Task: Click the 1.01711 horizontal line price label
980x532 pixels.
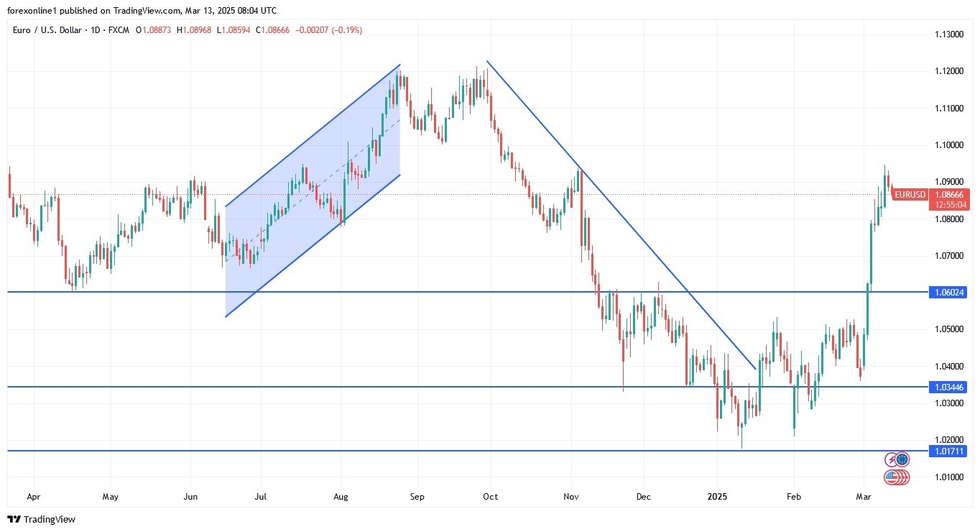Action: pos(948,451)
